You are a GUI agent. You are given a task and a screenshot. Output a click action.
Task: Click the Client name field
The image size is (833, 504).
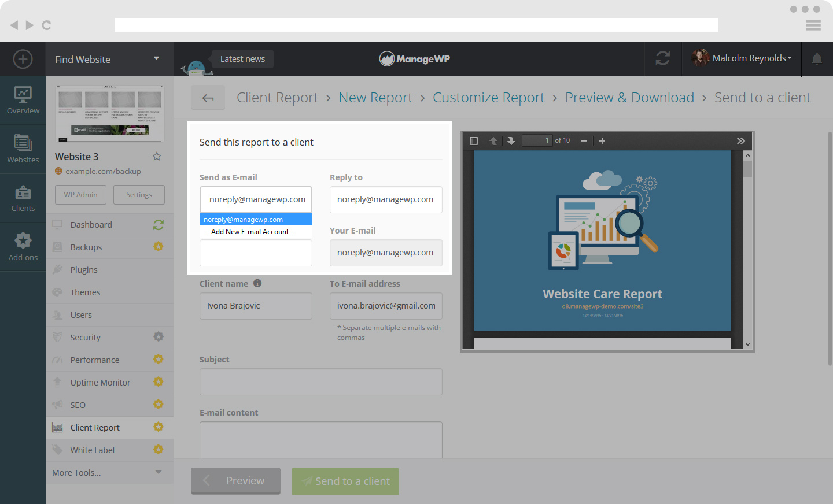tap(256, 306)
